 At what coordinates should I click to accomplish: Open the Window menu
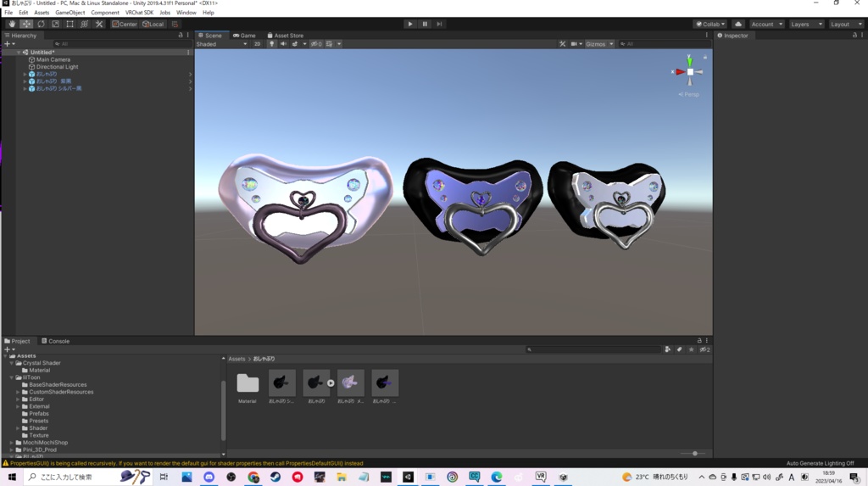[186, 12]
